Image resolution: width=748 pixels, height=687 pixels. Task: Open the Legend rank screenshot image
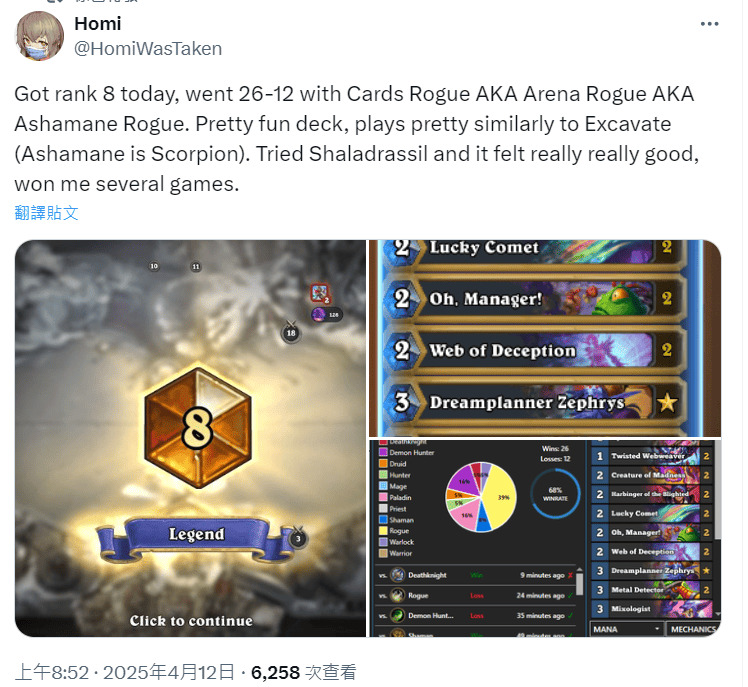tap(190, 438)
